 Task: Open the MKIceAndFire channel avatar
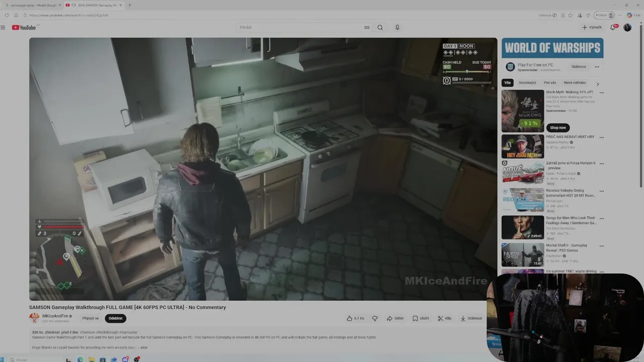[x=34, y=318]
